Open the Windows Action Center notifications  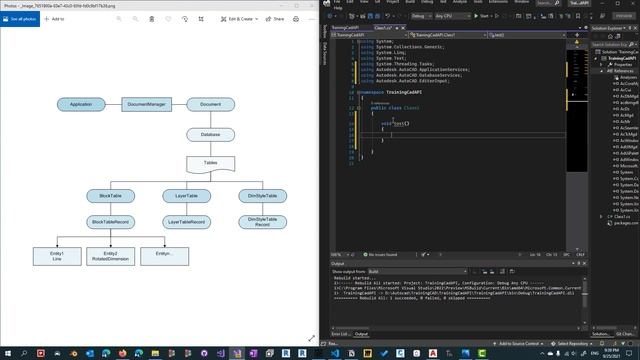[x=629, y=353]
